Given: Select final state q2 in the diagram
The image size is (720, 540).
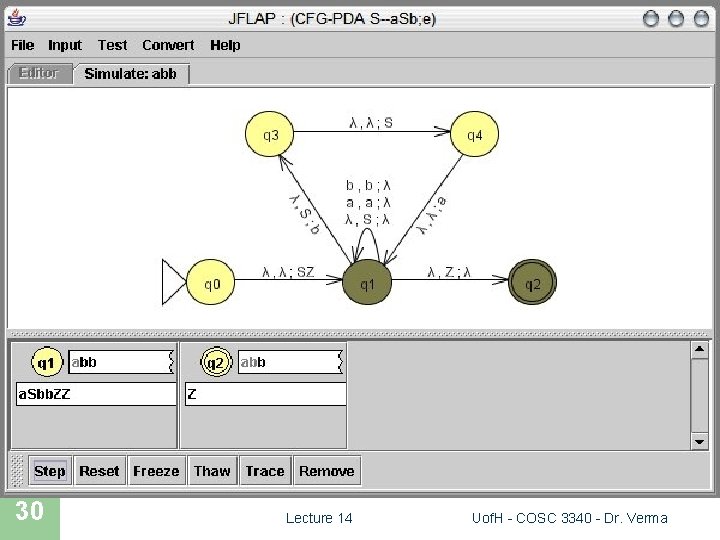Looking at the screenshot, I should point(533,282).
